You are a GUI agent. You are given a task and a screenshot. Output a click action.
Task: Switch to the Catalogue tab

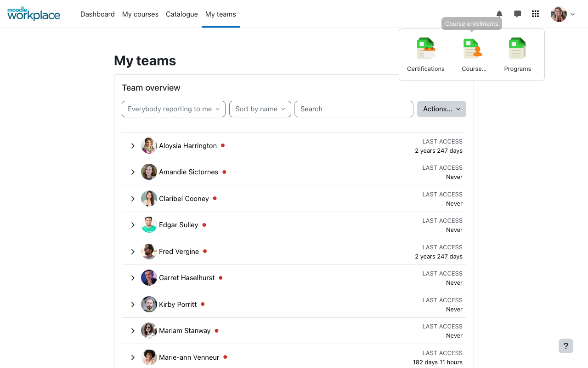(x=182, y=14)
